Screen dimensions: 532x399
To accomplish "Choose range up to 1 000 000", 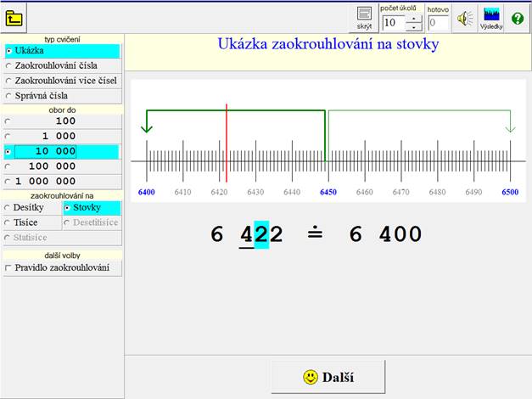I will (63, 182).
